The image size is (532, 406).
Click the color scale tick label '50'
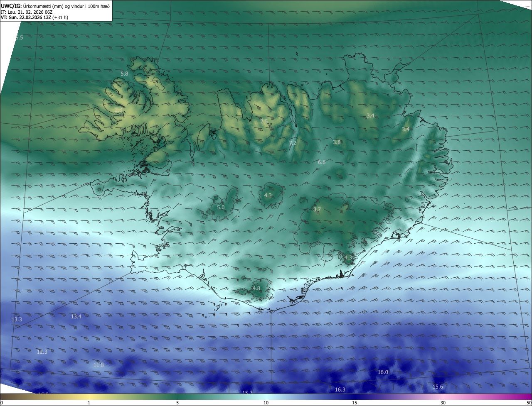pos(529,403)
